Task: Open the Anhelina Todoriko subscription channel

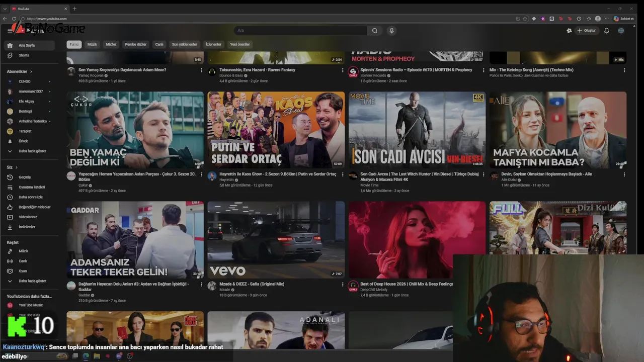Action: click(30, 121)
